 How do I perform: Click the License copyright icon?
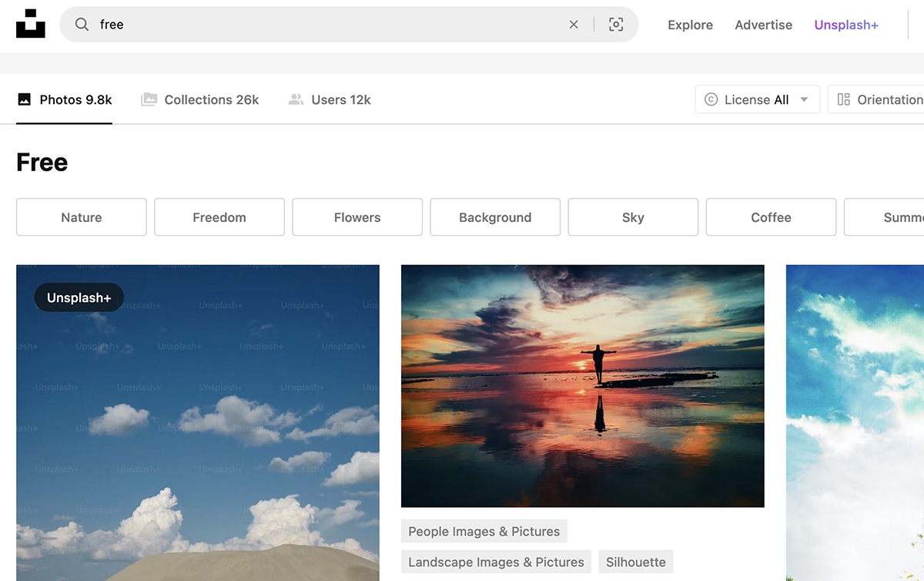(x=711, y=99)
